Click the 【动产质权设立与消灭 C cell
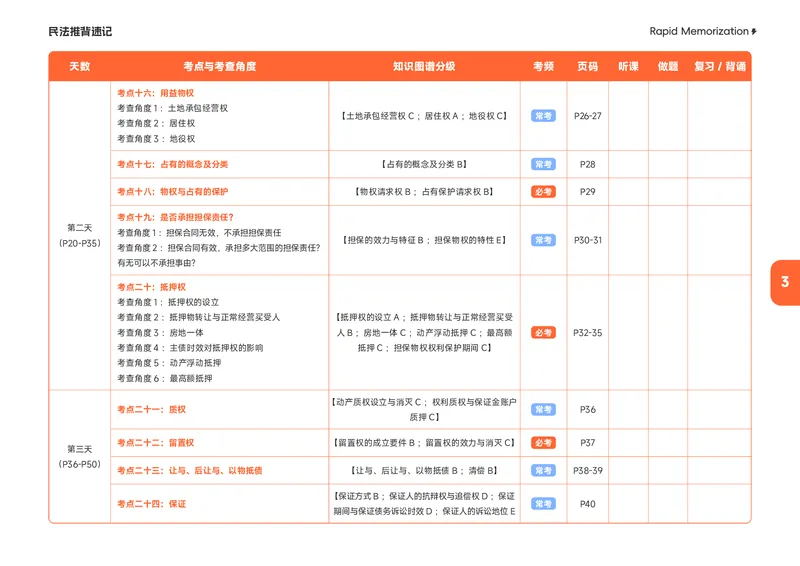 click(424, 410)
